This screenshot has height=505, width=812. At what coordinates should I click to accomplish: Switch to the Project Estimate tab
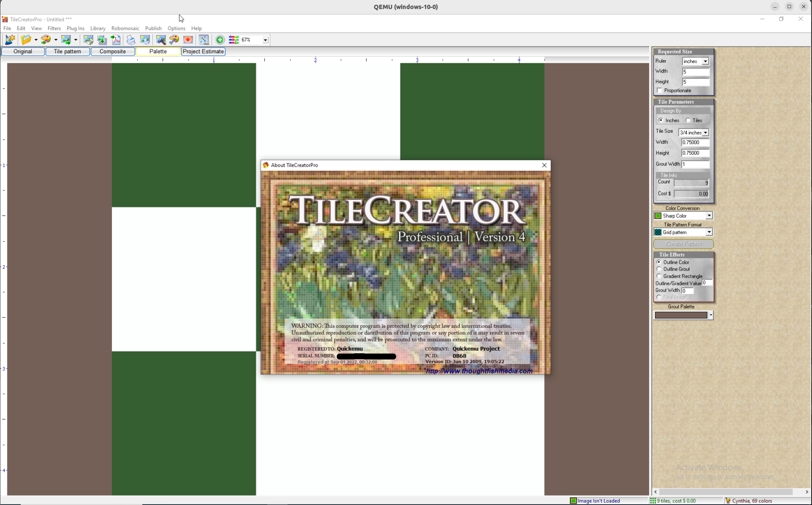[203, 52]
